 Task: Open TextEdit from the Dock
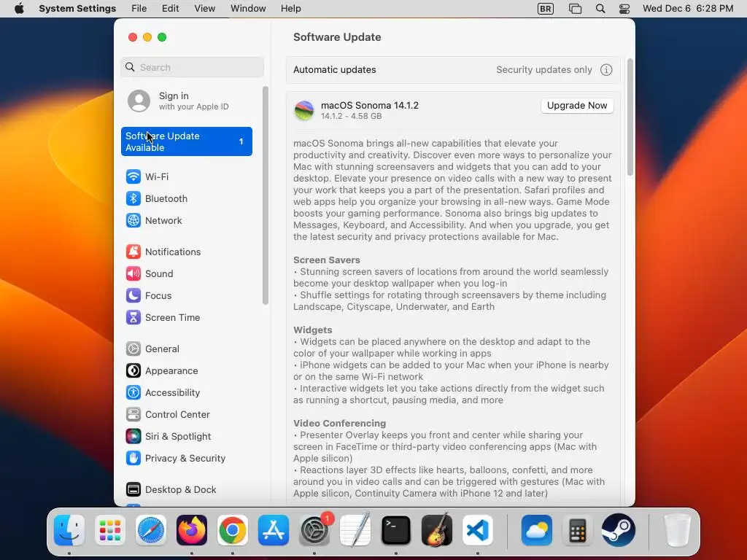click(355, 531)
